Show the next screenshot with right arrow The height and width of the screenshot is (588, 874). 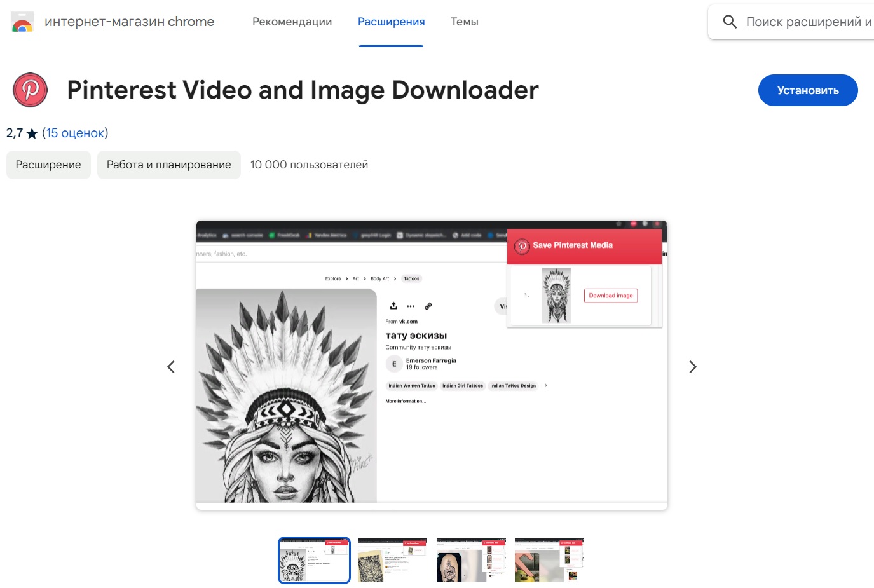693,367
